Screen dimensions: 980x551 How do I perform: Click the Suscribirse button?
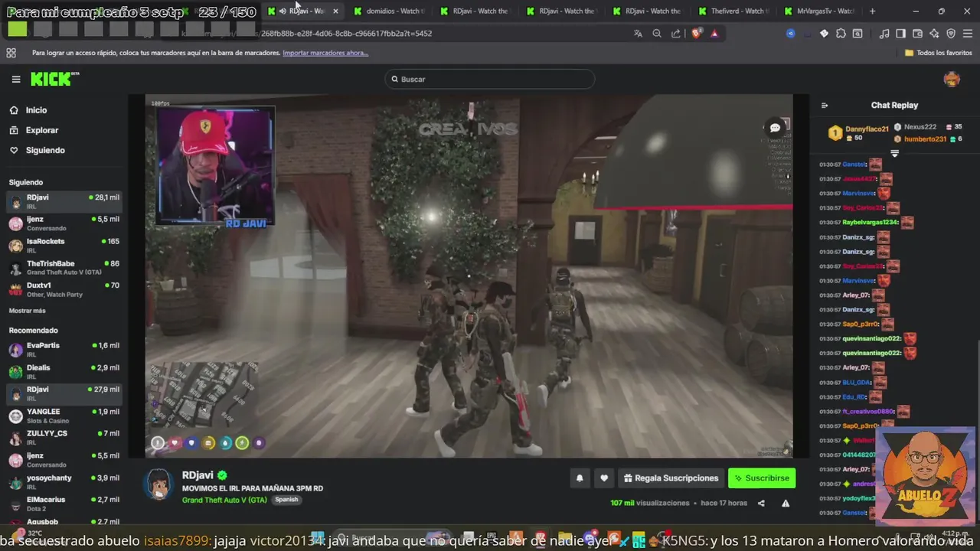point(762,478)
